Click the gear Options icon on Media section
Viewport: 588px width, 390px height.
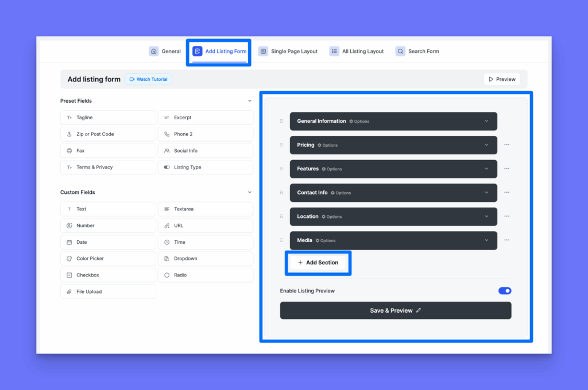click(x=318, y=241)
